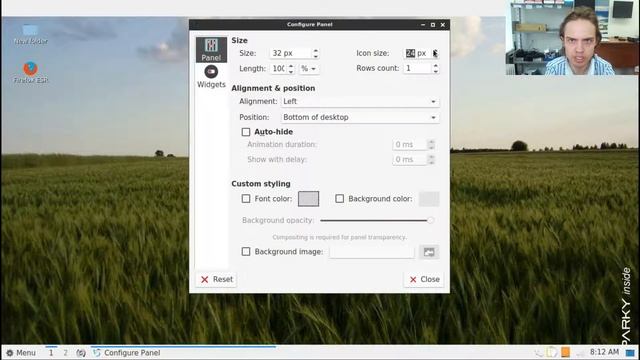The image size is (640, 360).
Task: Click the Background image path field
Action: (x=372, y=252)
